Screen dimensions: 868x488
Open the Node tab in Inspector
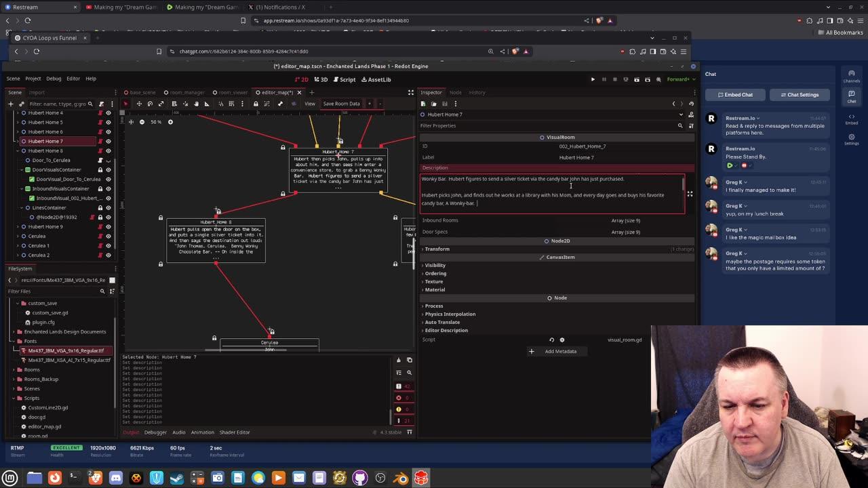click(x=455, y=92)
